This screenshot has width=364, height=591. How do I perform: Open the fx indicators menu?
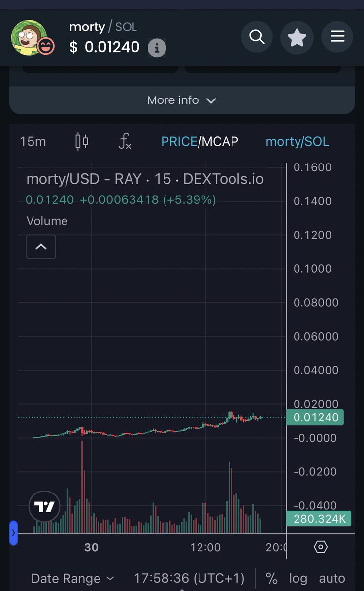coord(125,142)
